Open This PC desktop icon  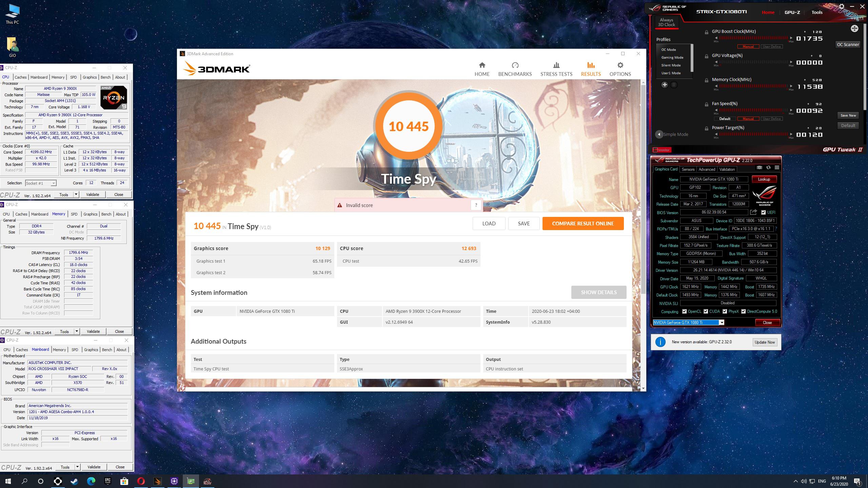12,14
